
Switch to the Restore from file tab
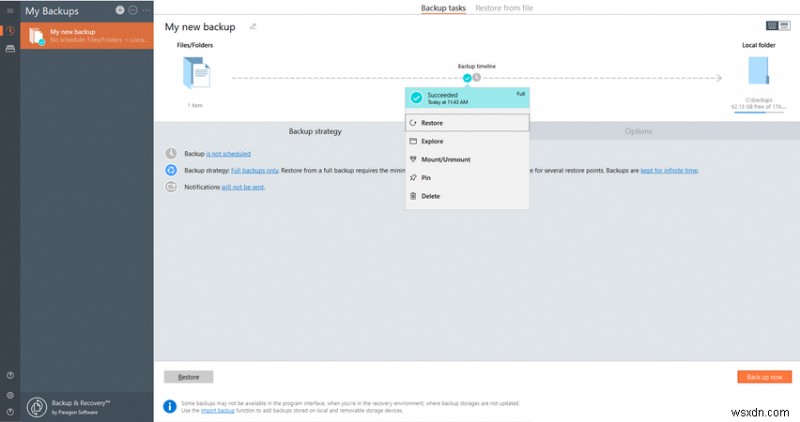click(x=504, y=8)
